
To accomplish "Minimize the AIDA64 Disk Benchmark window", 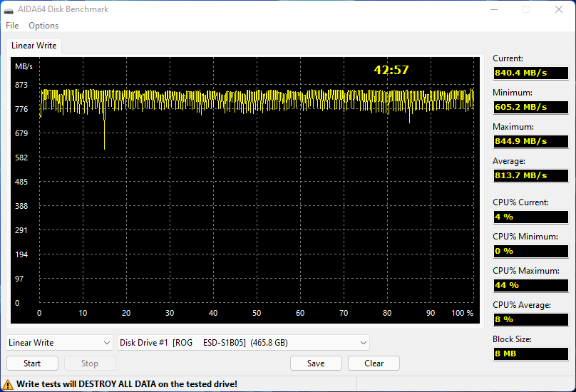I will tap(494, 9).
